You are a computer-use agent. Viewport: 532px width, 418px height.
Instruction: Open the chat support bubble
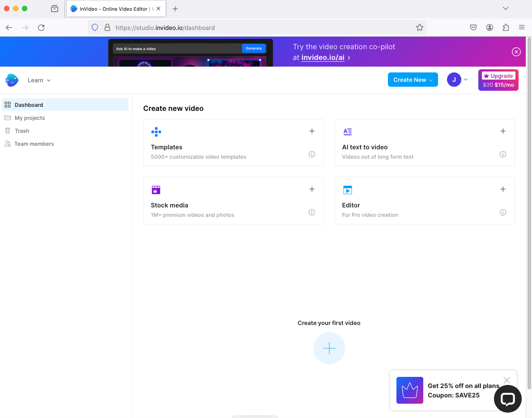tap(507, 399)
